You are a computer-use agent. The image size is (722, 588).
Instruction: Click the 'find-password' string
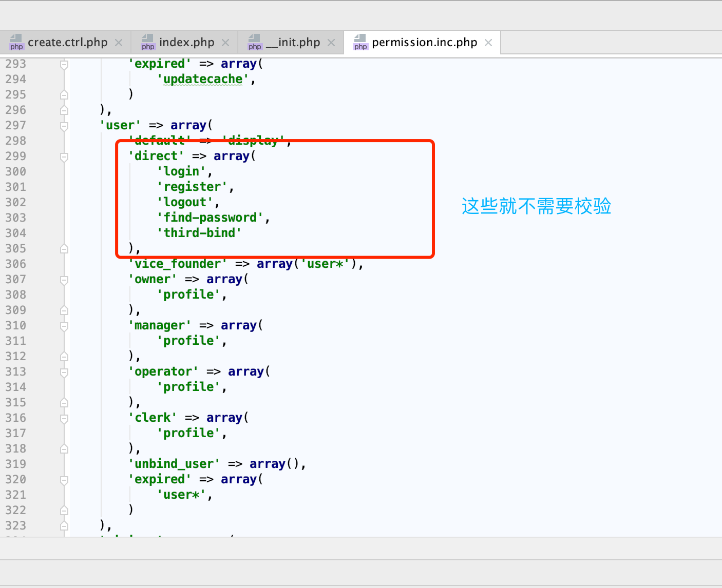pos(210,218)
